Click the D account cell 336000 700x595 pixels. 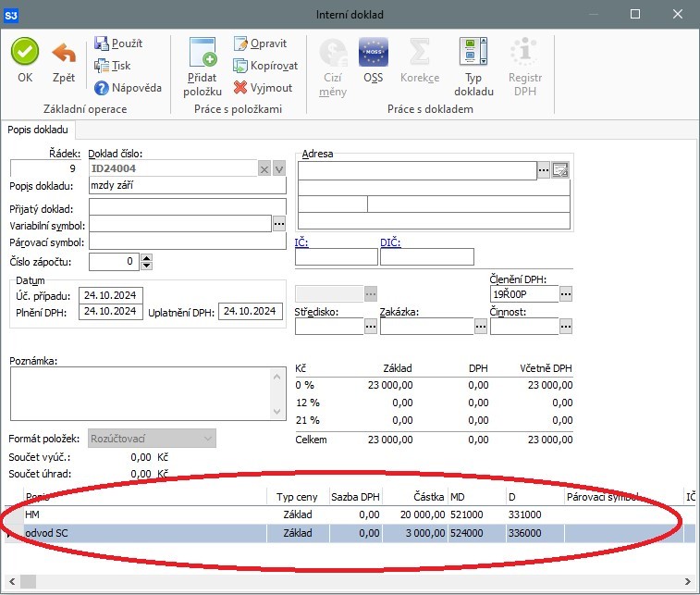[x=534, y=533]
